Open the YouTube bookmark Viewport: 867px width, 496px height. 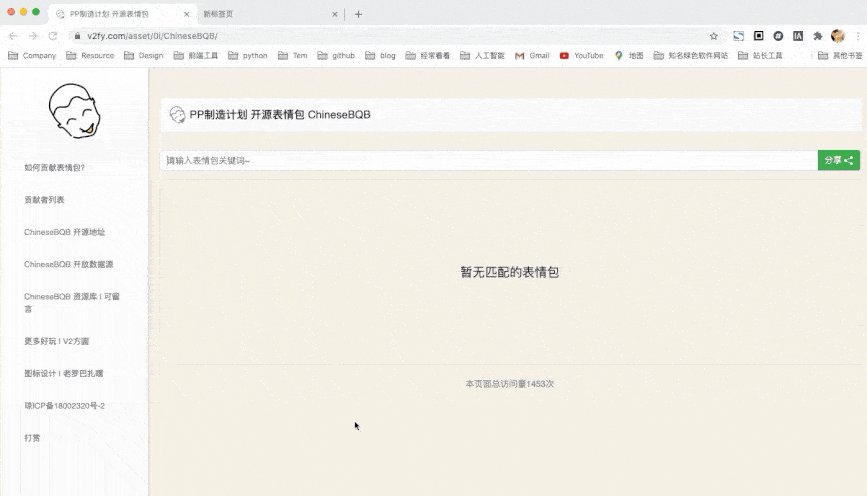click(x=581, y=56)
